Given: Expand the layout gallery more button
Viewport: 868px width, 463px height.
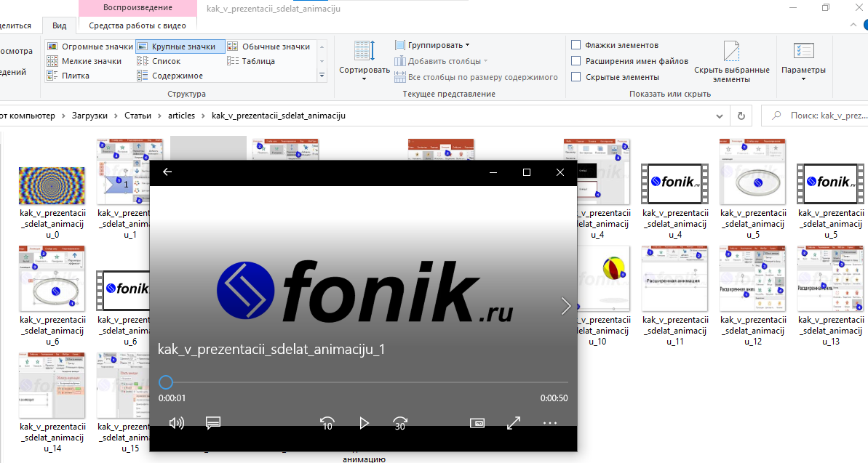Looking at the screenshot, I should click(x=322, y=76).
